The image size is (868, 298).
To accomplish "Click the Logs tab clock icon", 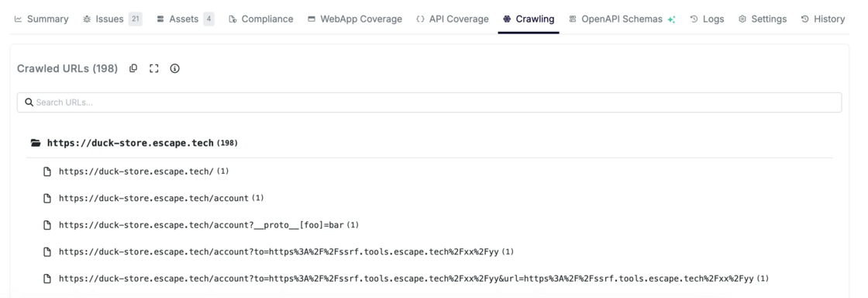I will click(x=694, y=19).
